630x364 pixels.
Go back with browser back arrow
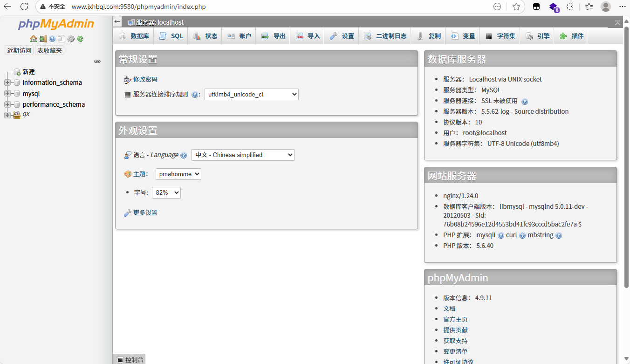point(7,7)
